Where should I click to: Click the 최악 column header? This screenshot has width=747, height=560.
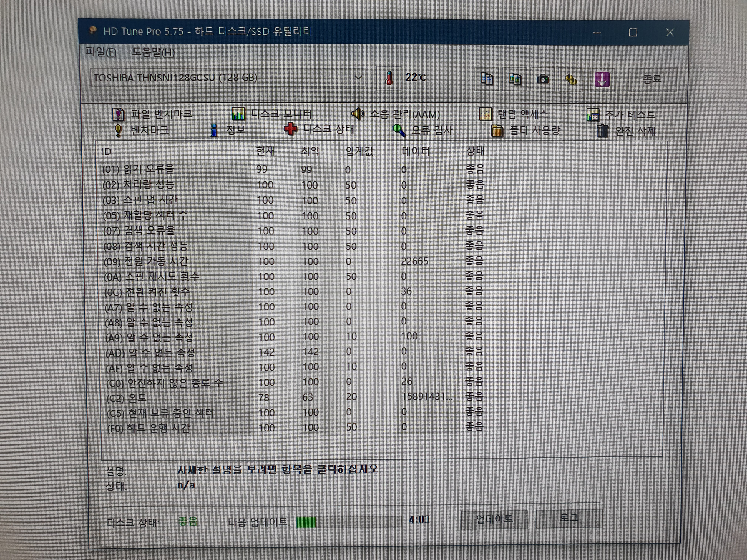pos(310,151)
